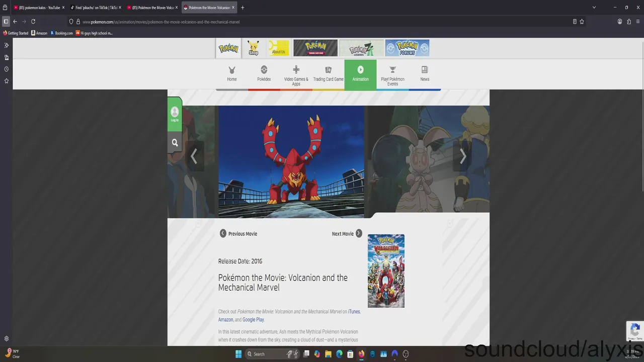Image resolution: width=644 pixels, height=362 pixels.
Task: Open the Firefox hamburger menu
Action: point(638,22)
